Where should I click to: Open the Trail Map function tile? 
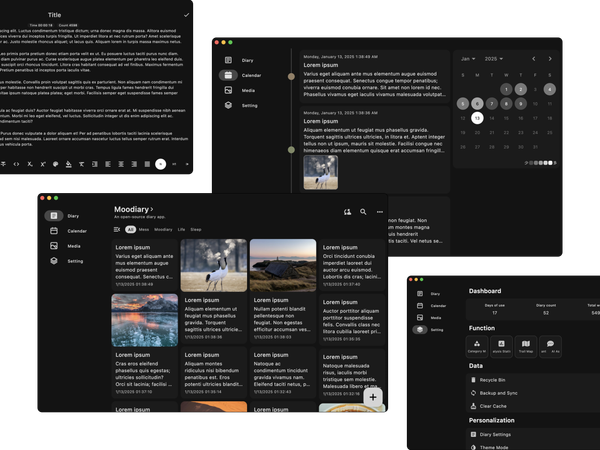click(x=526, y=346)
